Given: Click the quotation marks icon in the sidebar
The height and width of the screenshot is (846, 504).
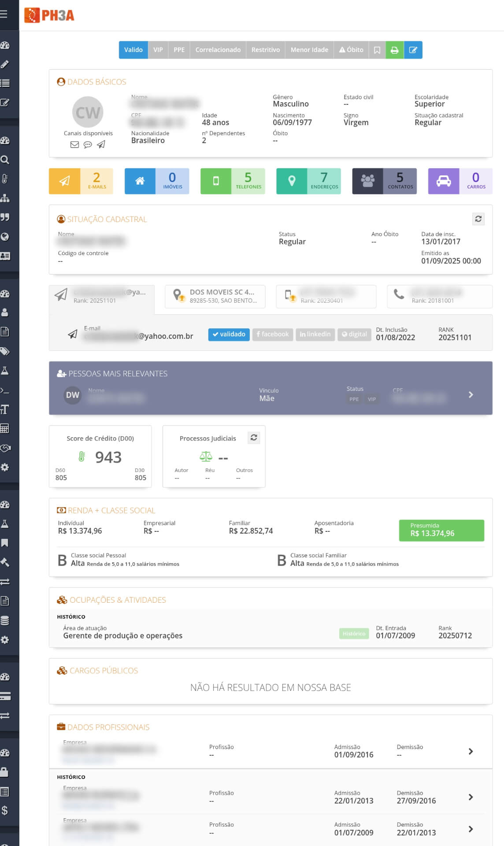Looking at the screenshot, I should (5, 217).
